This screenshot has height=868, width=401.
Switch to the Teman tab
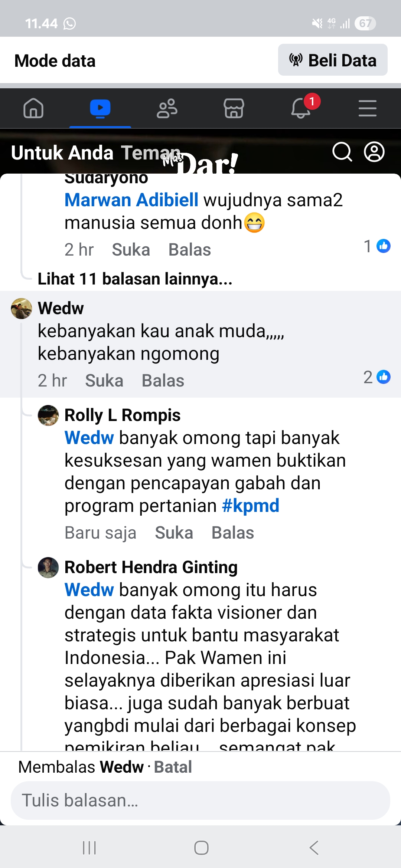click(151, 153)
